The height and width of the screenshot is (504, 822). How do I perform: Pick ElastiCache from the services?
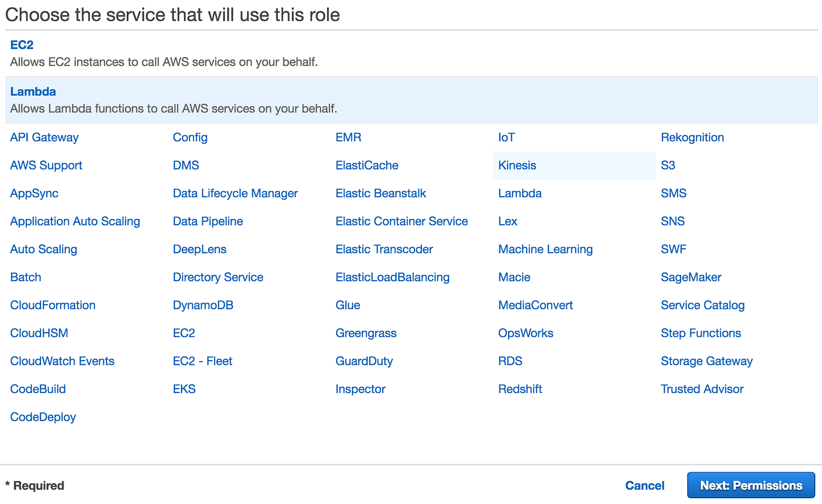(367, 165)
